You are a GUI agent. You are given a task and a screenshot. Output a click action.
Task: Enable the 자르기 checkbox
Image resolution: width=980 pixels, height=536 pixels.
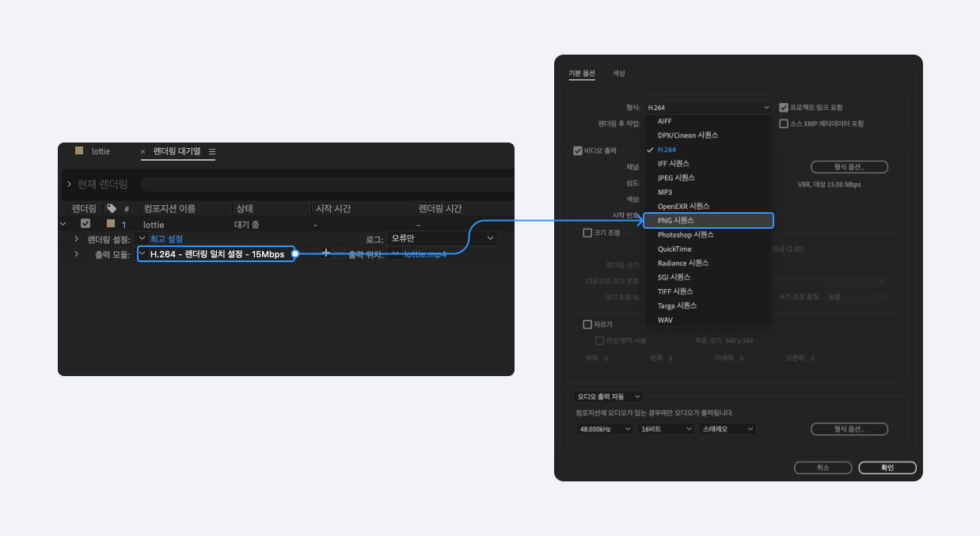coord(587,324)
